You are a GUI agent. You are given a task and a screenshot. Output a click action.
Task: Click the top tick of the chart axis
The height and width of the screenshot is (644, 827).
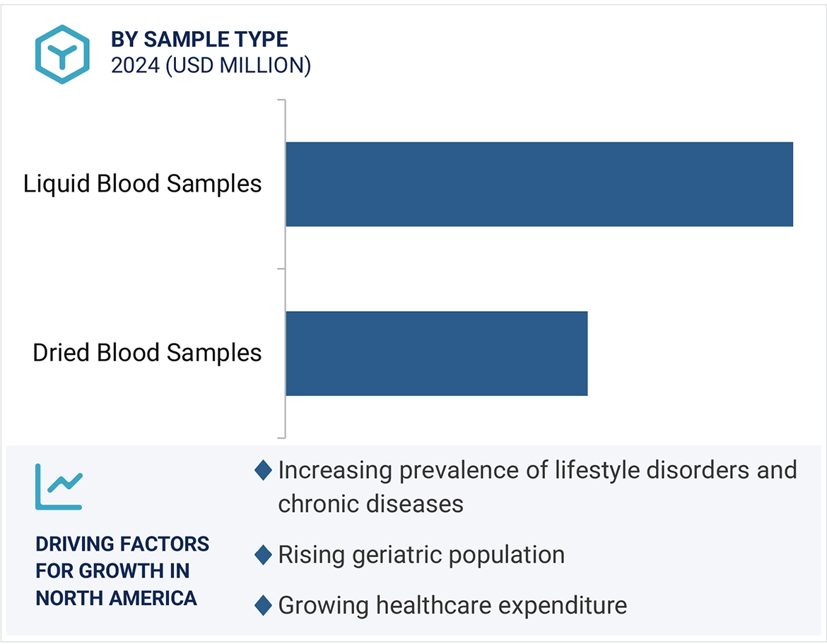click(281, 100)
